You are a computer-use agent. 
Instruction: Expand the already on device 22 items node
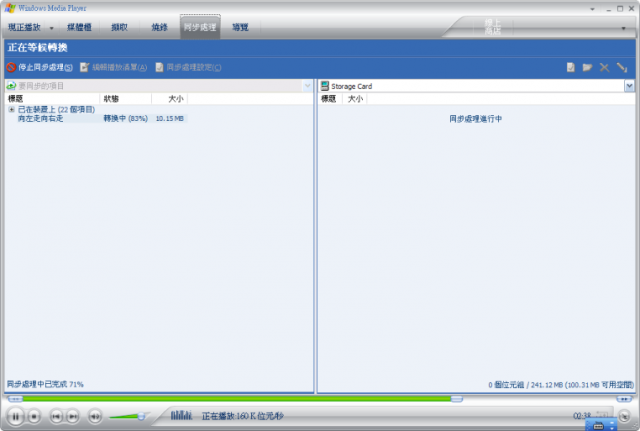coord(11,109)
